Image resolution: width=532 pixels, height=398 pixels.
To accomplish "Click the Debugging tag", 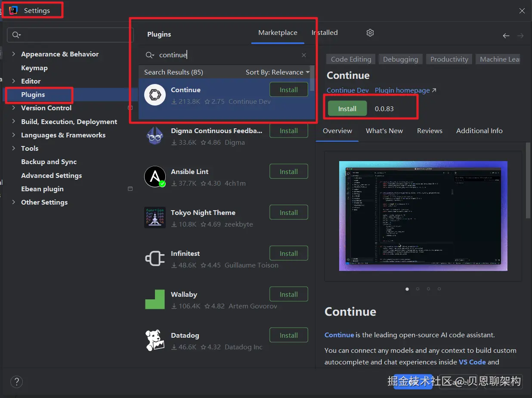I will pyautogui.click(x=401, y=59).
